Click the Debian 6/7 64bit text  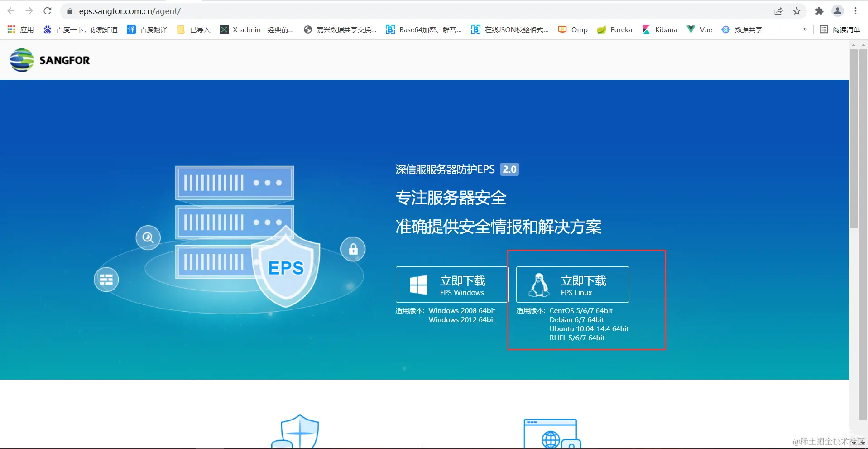577,320
